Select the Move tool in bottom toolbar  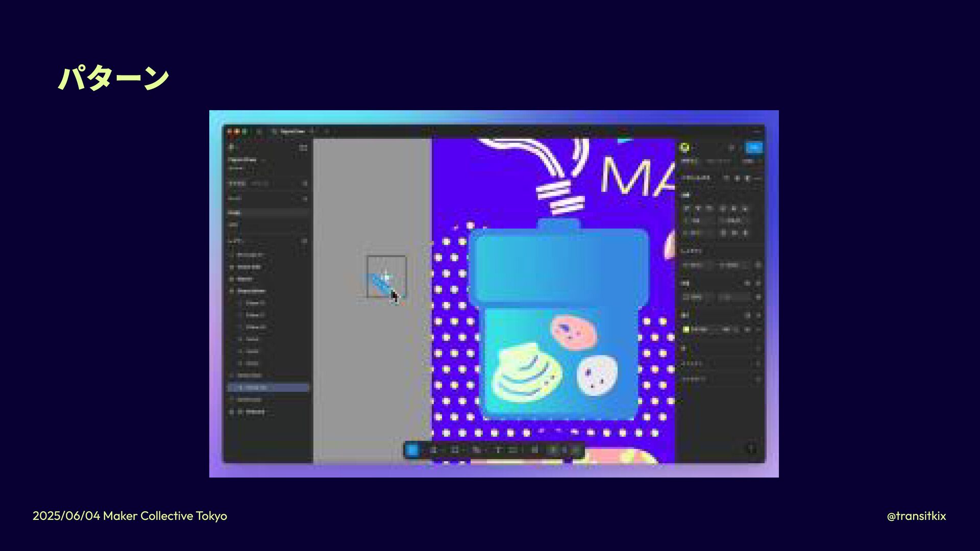(x=412, y=450)
